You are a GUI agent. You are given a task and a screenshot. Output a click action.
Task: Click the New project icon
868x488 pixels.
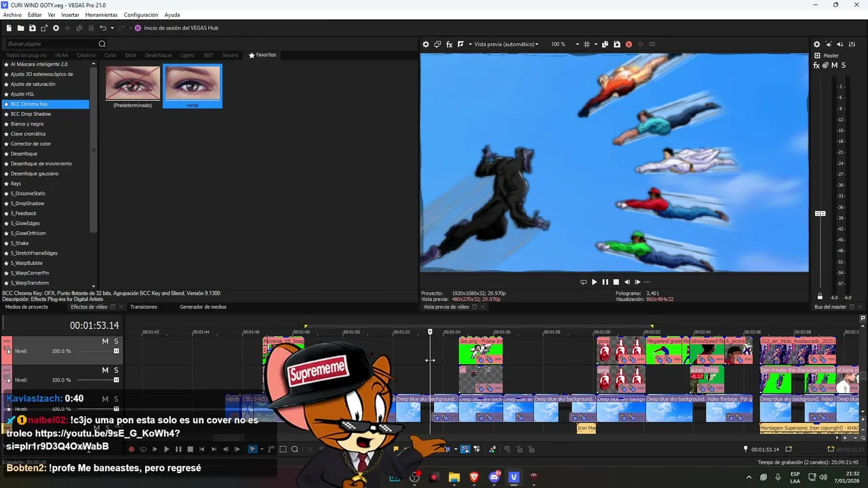click(9, 28)
